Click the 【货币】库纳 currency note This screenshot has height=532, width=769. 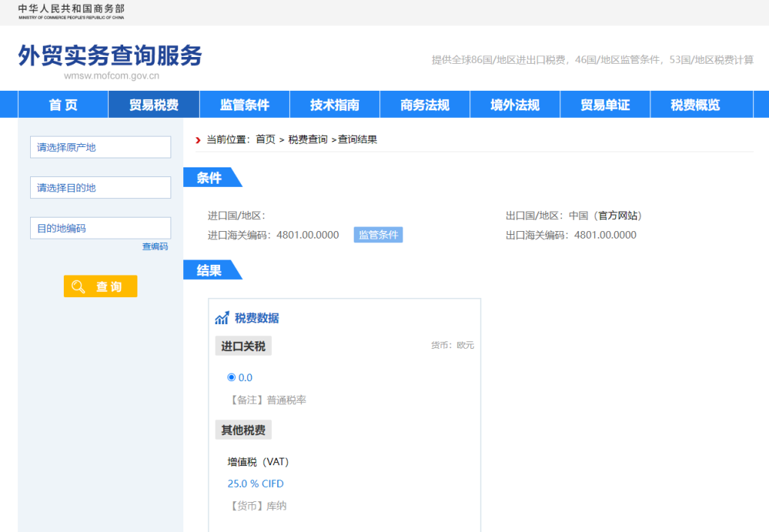[x=257, y=506]
